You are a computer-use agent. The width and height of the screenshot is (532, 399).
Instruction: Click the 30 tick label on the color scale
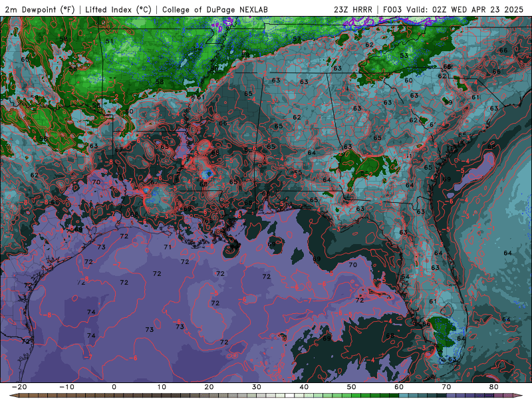[x=257, y=387]
